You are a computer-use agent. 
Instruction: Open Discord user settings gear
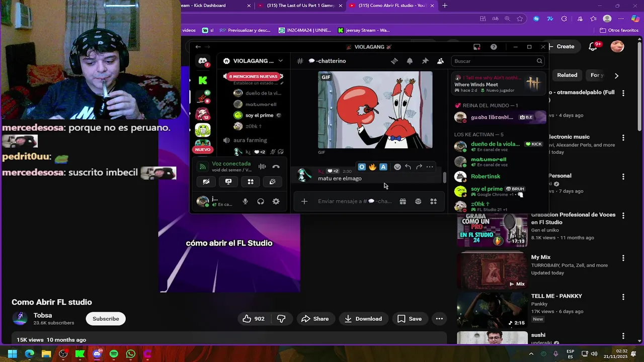coord(276,201)
